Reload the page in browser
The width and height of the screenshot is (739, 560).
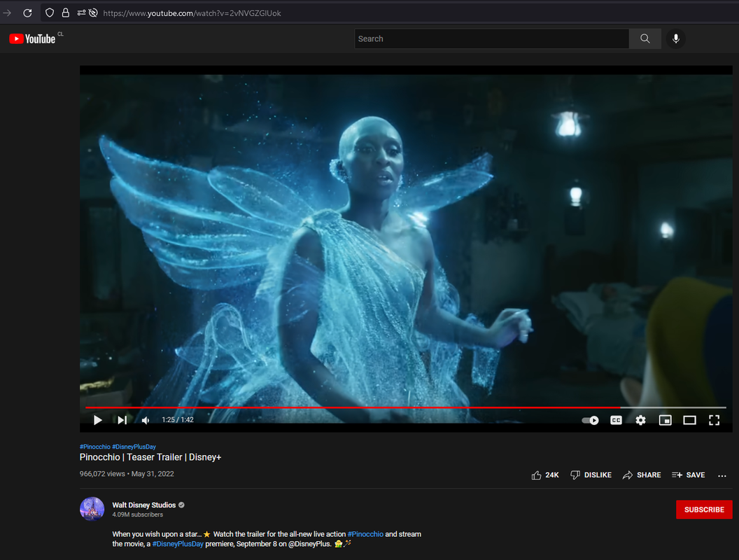[x=27, y=13]
